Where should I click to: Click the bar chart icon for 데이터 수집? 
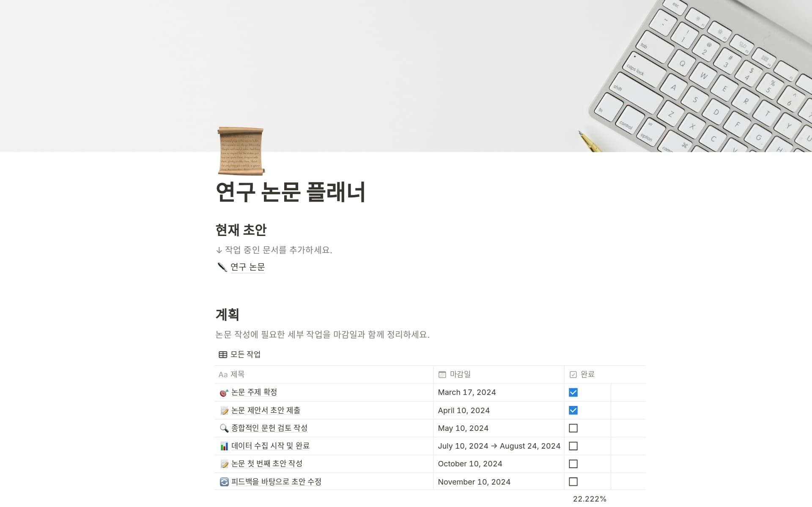click(224, 446)
